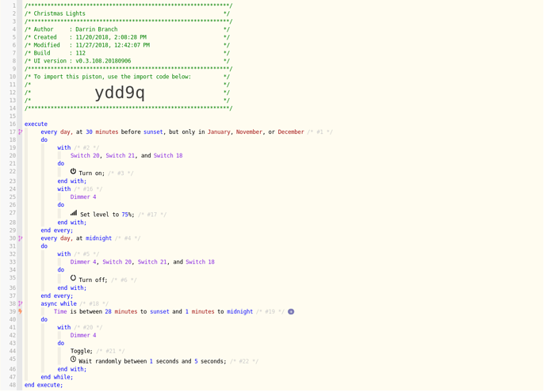The image size is (547, 392).
Task: Click 'Dimmer 4' on line 25
Action: (x=83, y=197)
